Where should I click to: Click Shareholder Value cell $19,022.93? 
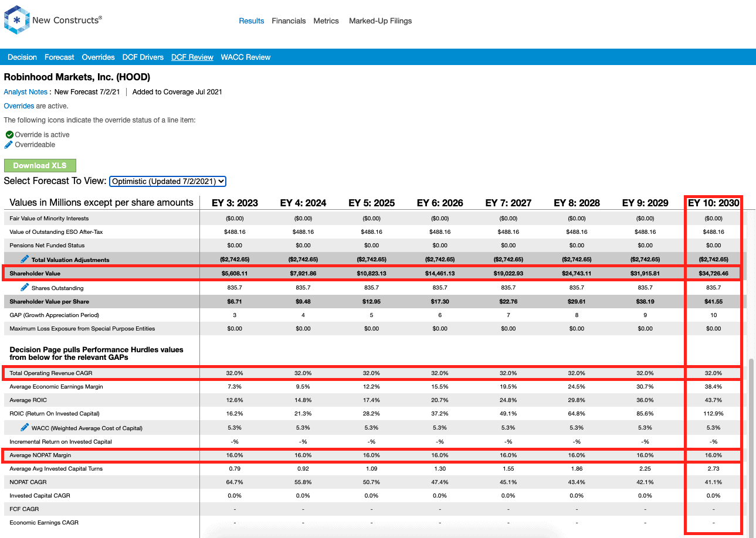508,273
